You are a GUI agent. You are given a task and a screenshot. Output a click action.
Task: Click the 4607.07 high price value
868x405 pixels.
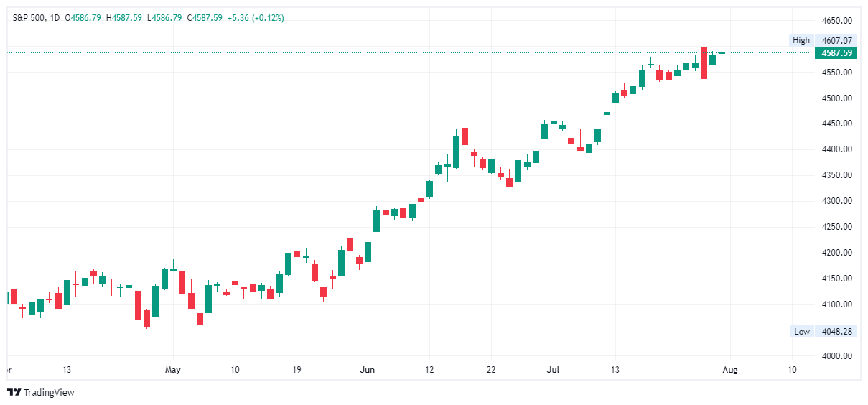tap(837, 40)
